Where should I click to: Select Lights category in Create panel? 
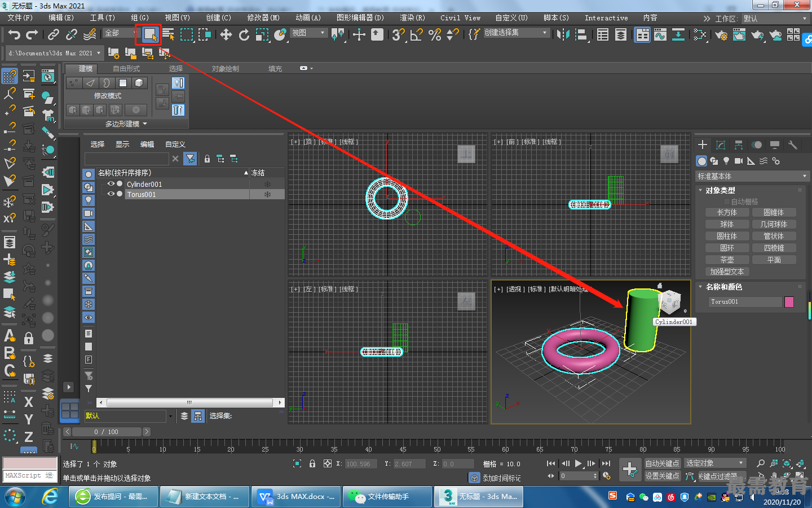tap(726, 161)
